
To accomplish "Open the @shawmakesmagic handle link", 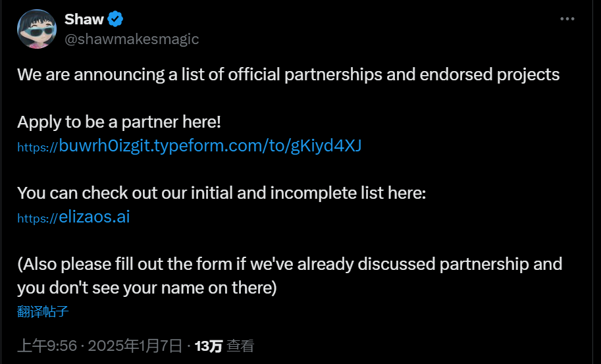I will click(131, 39).
